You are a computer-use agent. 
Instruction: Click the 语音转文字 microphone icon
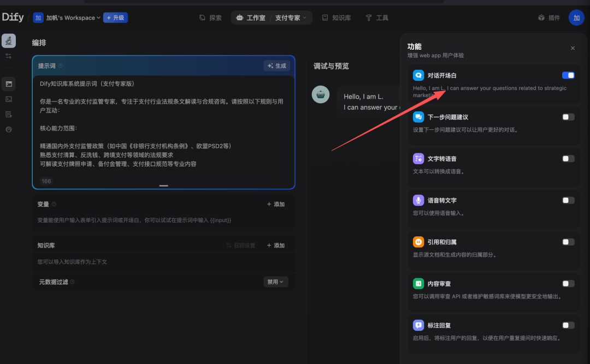[x=418, y=200]
